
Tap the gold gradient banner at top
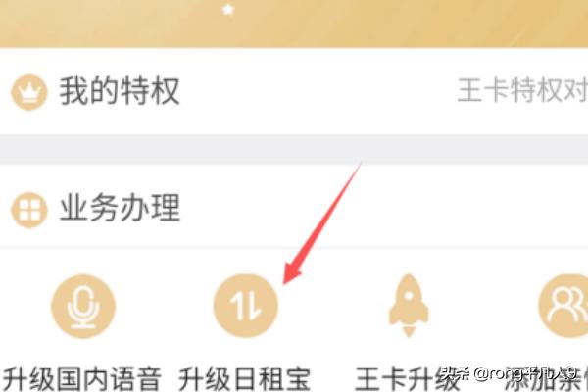pyautogui.click(x=294, y=24)
